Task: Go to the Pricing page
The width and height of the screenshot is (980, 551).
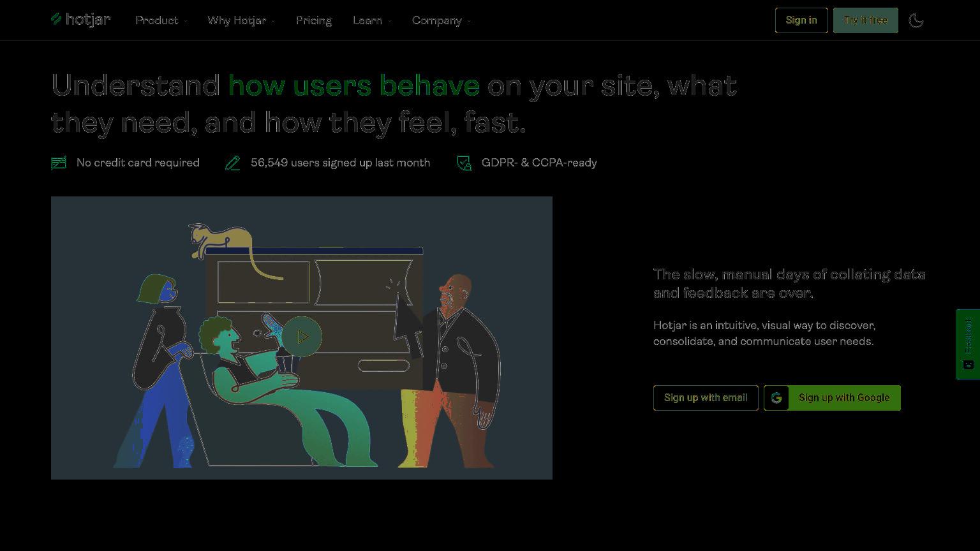Action: (x=314, y=20)
